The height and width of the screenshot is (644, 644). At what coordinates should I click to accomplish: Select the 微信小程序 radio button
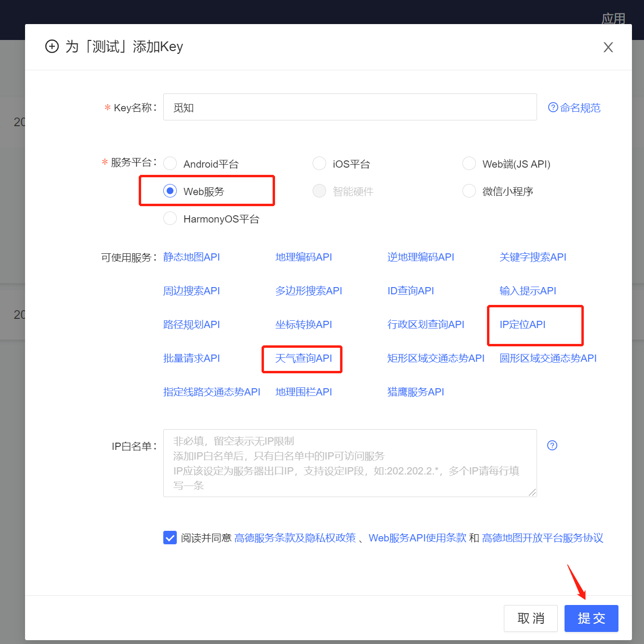469,191
